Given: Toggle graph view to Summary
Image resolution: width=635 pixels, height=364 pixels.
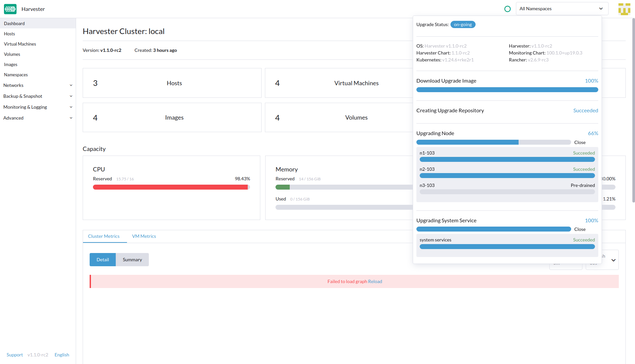Looking at the screenshot, I should pyautogui.click(x=132, y=260).
